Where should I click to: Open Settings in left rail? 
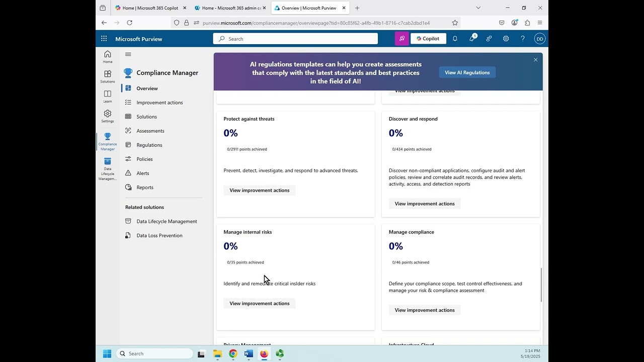point(108,116)
